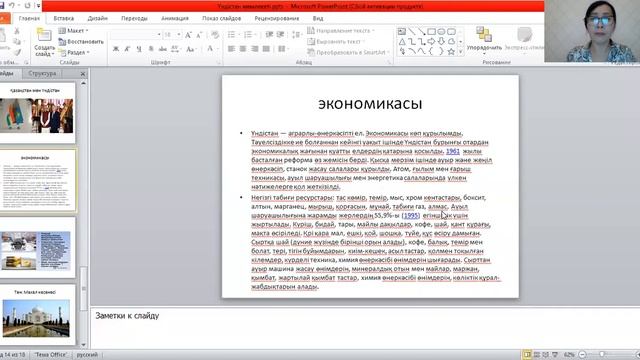Toggle text shadow S button

pyautogui.click(x=151, y=49)
